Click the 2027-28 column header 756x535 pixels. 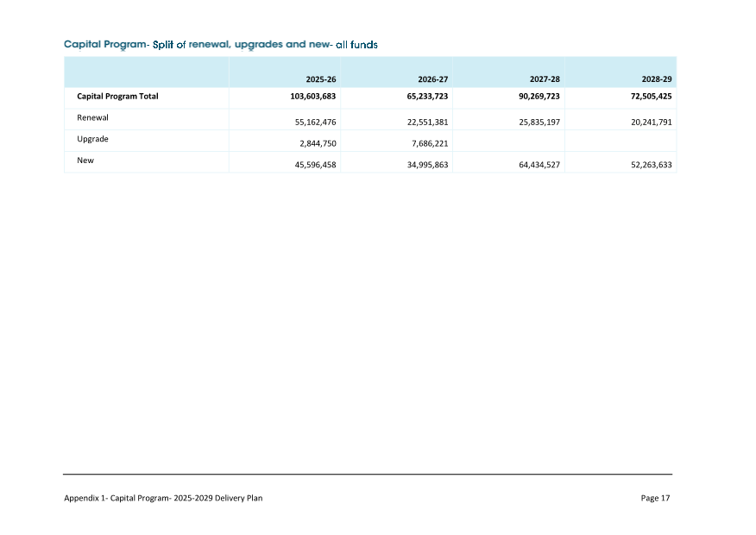click(x=545, y=79)
